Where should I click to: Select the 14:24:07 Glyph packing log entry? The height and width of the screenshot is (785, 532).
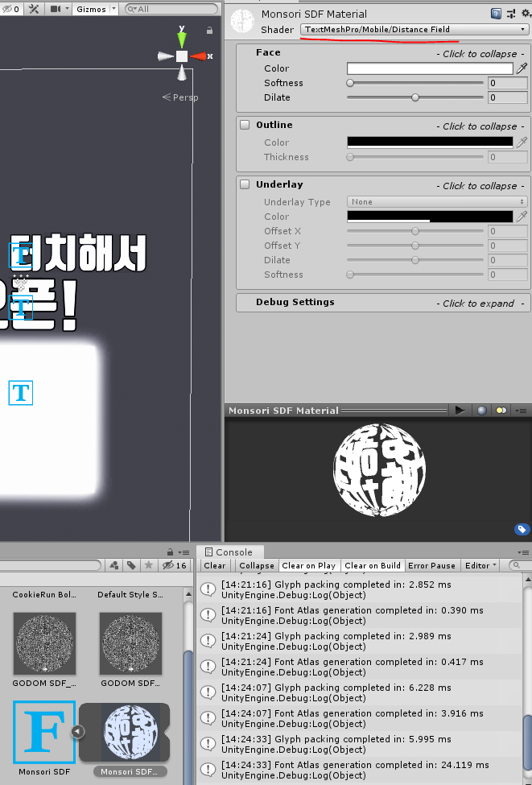(x=359, y=693)
